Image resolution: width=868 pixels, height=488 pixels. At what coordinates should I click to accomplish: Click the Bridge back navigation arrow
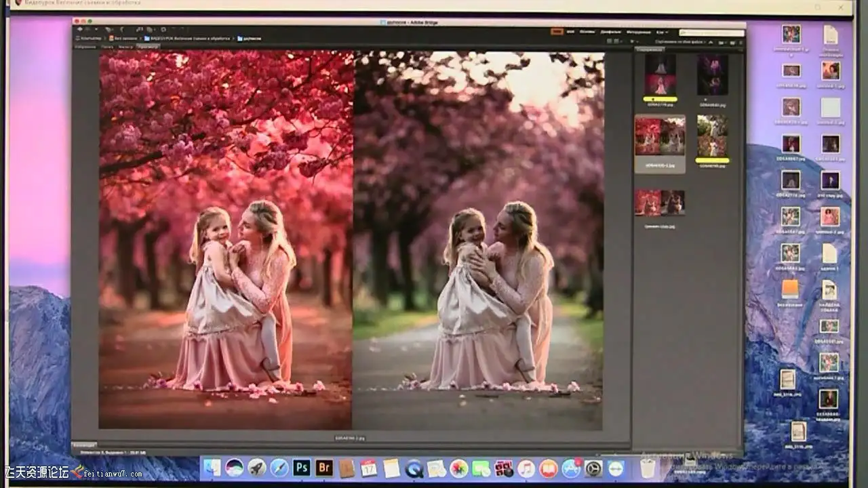tap(79, 29)
